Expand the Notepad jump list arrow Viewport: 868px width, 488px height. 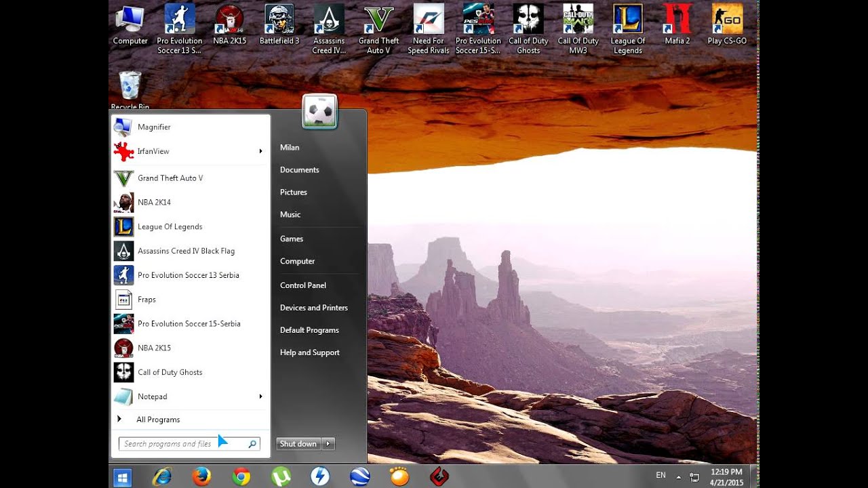pos(261,396)
